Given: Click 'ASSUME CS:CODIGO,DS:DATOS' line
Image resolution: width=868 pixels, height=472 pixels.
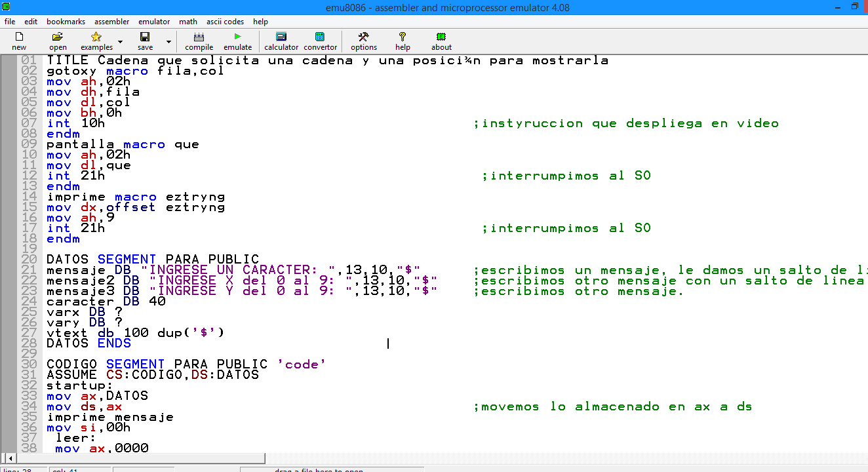Looking at the screenshot, I should coord(153,375).
